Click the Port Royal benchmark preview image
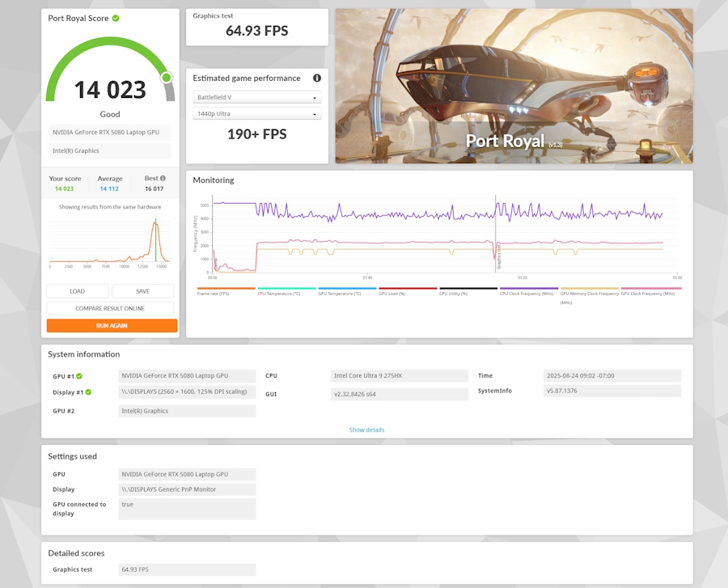 coord(514,86)
